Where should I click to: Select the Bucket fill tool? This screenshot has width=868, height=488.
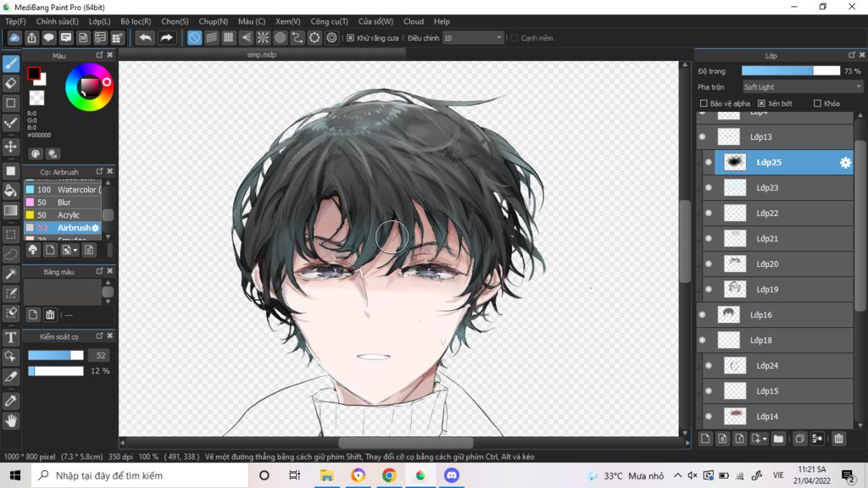pyautogui.click(x=10, y=191)
